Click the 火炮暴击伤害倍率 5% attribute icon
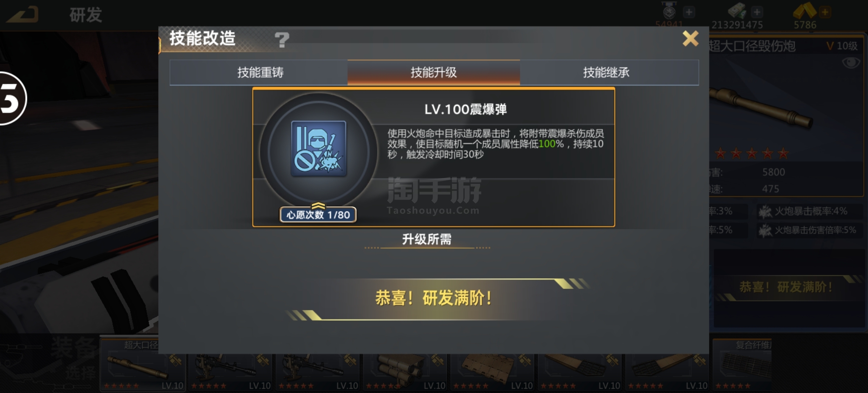 (765, 230)
